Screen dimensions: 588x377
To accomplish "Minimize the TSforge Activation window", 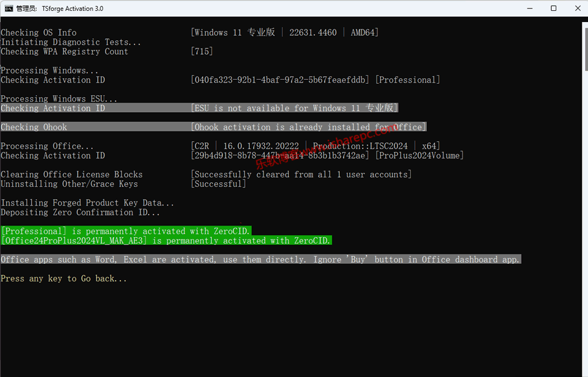I will [x=530, y=8].
